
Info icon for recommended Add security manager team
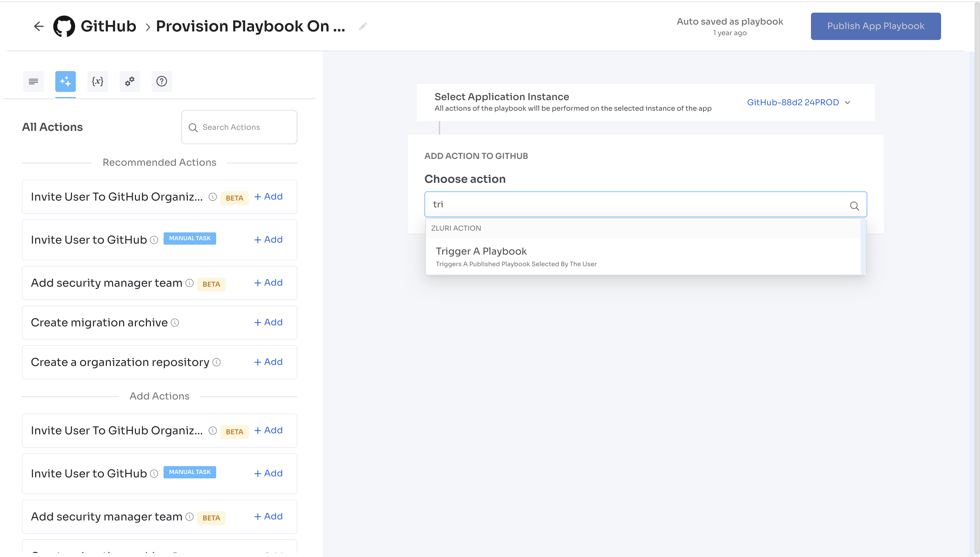[190, 283]
